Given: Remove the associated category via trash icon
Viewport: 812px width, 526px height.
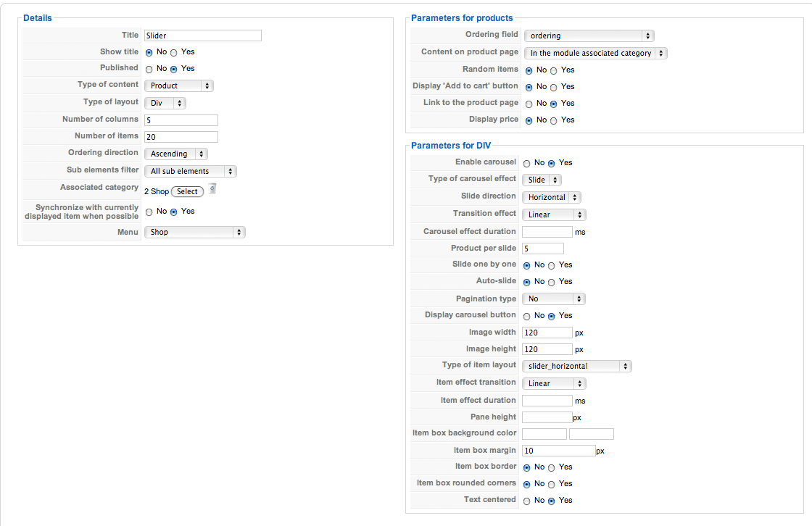Looking at the screenshot, I should tap(212, 189).
